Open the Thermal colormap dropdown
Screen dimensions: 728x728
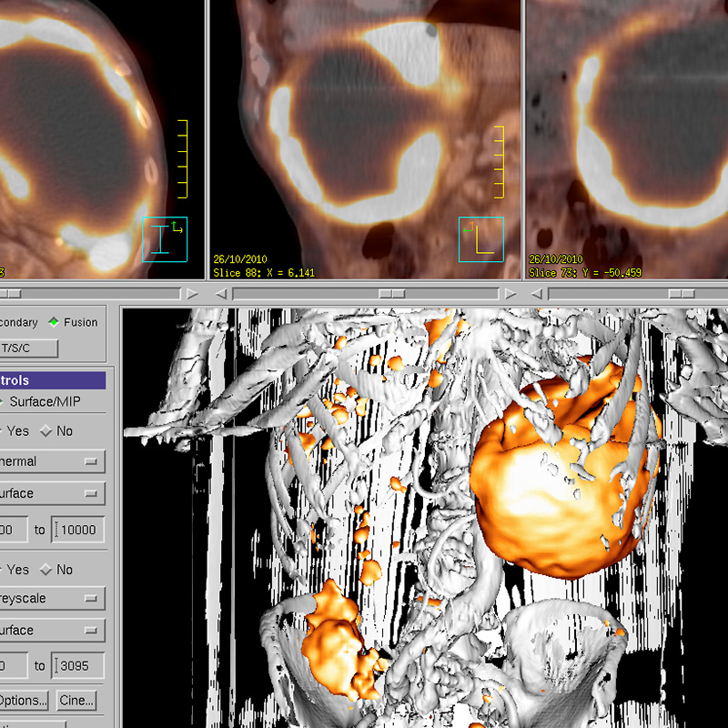[52, 461]
